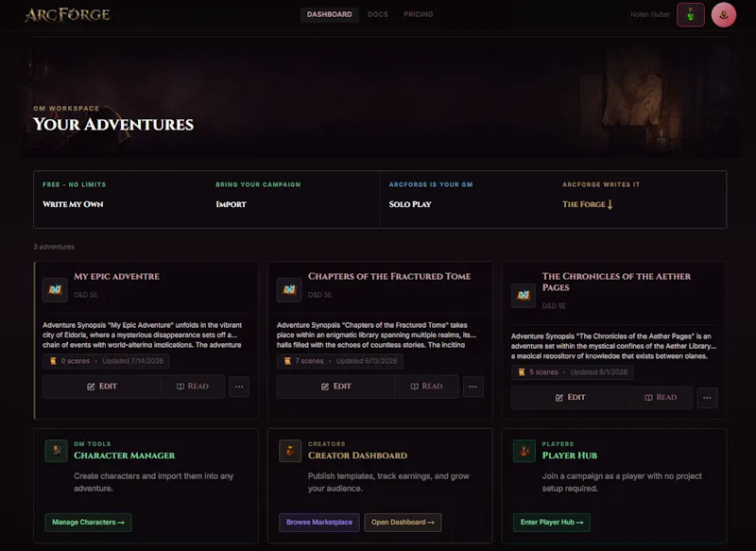Screen dimensions: 756x551
Task: Click the Creator Dashboard card icon
Action: pyautogui.click(x=290, y=451)
